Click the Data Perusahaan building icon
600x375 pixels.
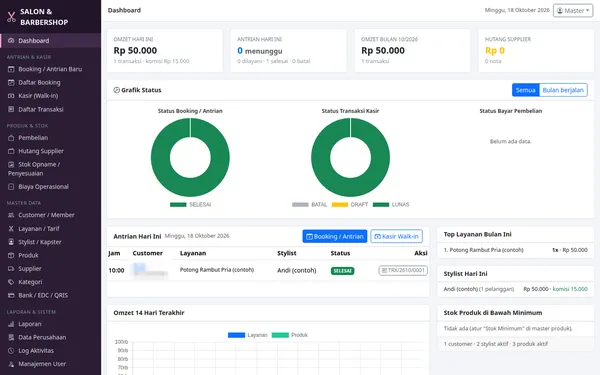pyautogui.click(x=11, y=338)
